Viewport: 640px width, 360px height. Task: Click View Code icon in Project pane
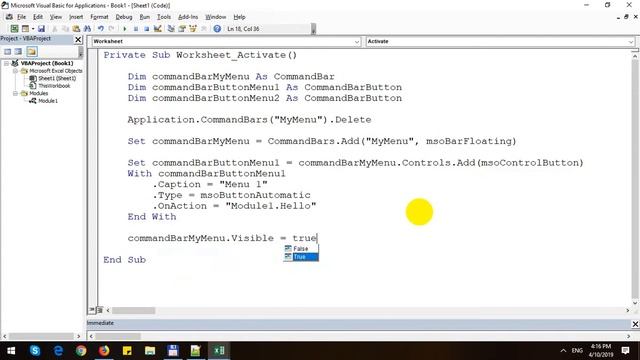(x=8, y=51)
